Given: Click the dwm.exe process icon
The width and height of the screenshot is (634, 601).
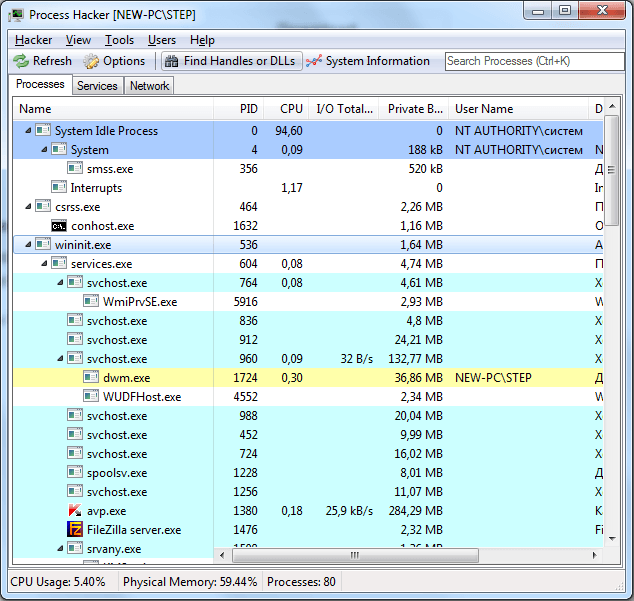Looking at the screenshot, I should (91, 377).
